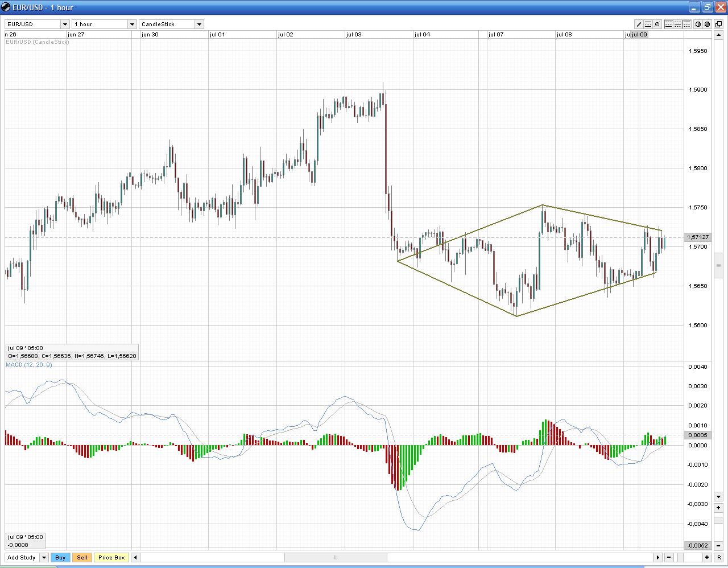The width and height of the screenshot is (728, 568).
Task: Click the highlighted jul 09 date label
Action: tap(640, 35)
